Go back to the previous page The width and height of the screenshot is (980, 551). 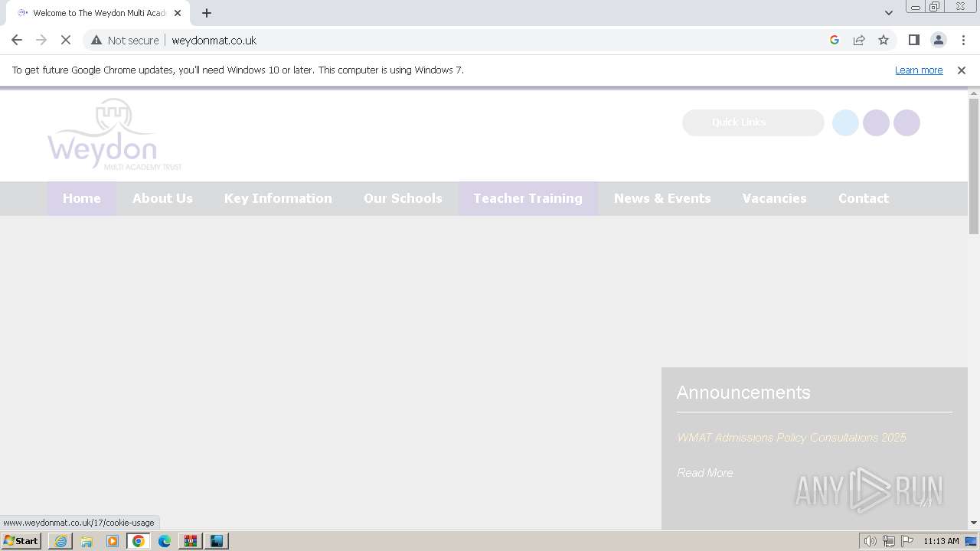pos(17,41)
